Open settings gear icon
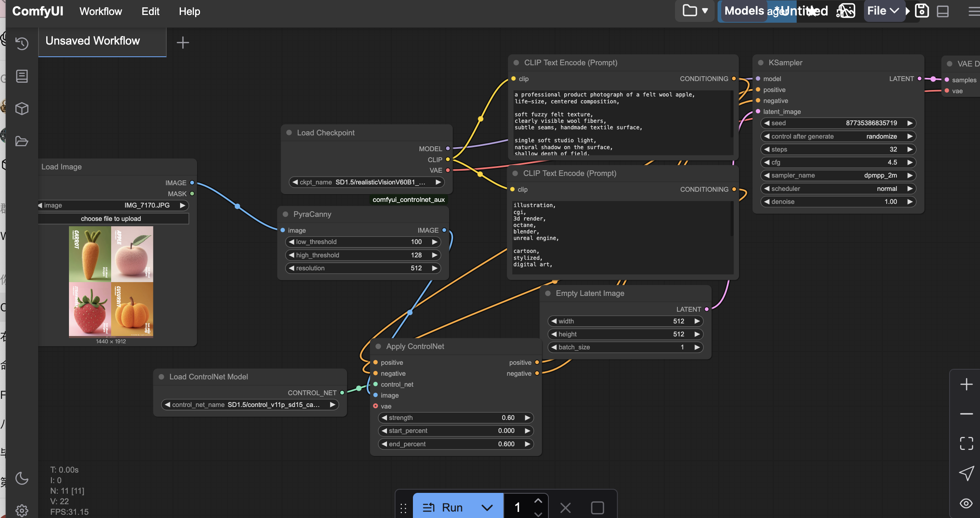980x518 pixels. point(22,510)
